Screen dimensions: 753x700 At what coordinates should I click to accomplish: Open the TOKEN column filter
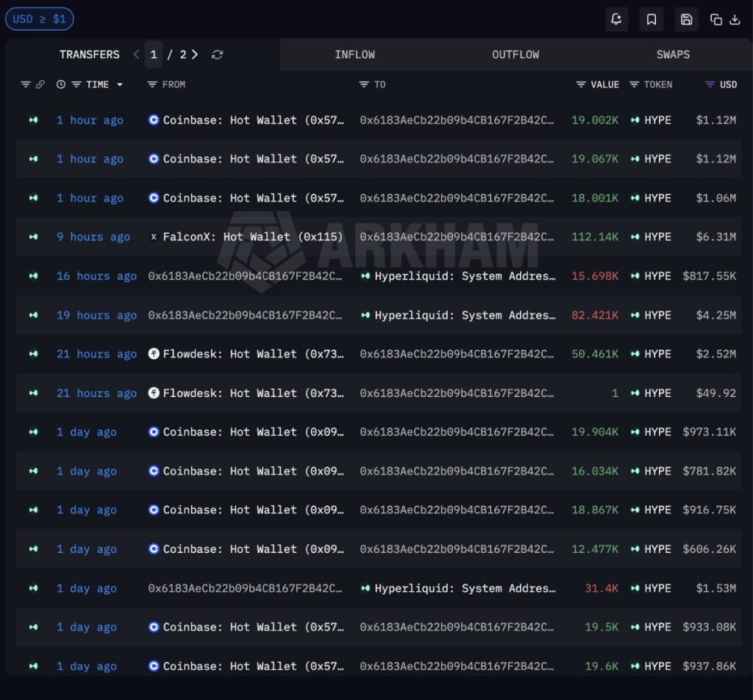tap(634, 85)
